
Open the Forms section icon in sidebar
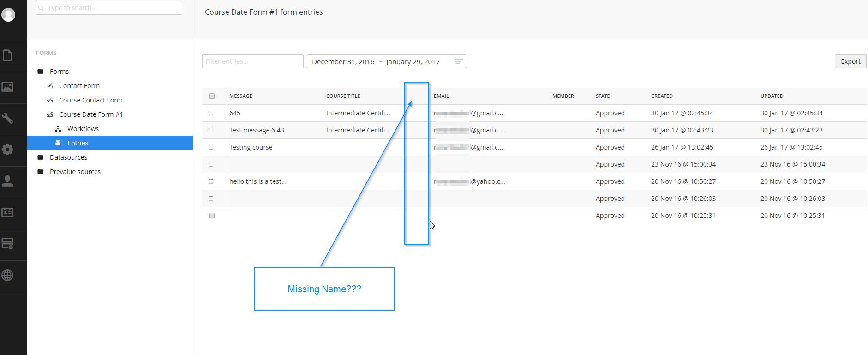[7, 244]
